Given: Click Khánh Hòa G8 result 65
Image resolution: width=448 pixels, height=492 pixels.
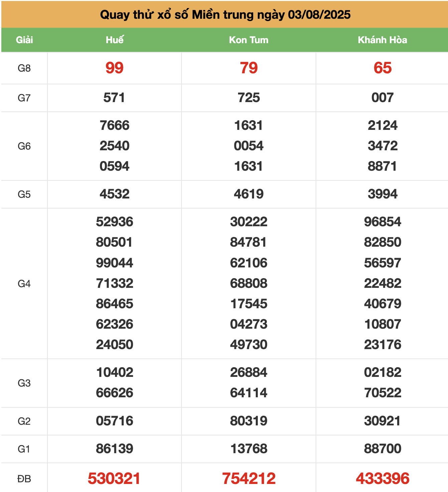Looking at the screenshot, I should (x=382, y=68).
